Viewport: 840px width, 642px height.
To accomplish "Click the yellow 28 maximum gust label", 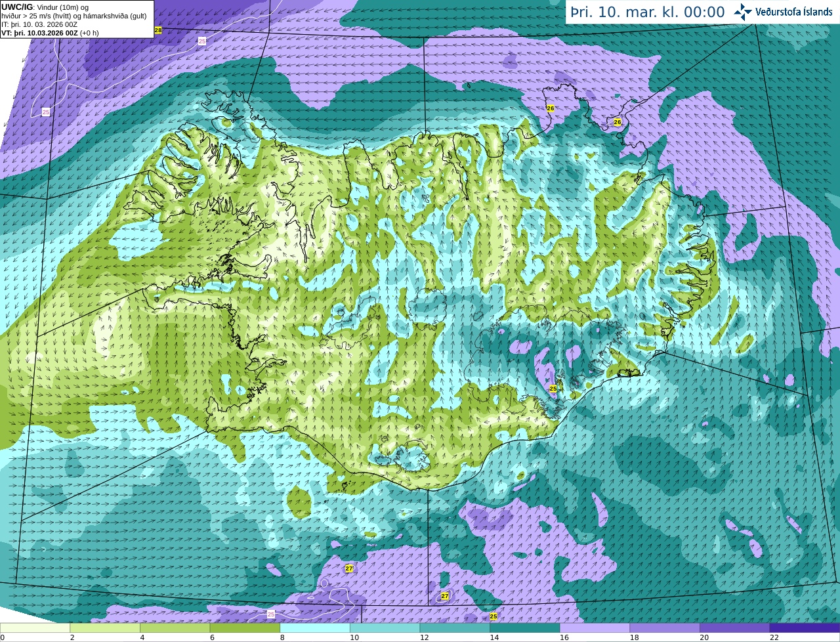I will click(x=157, y=30).
